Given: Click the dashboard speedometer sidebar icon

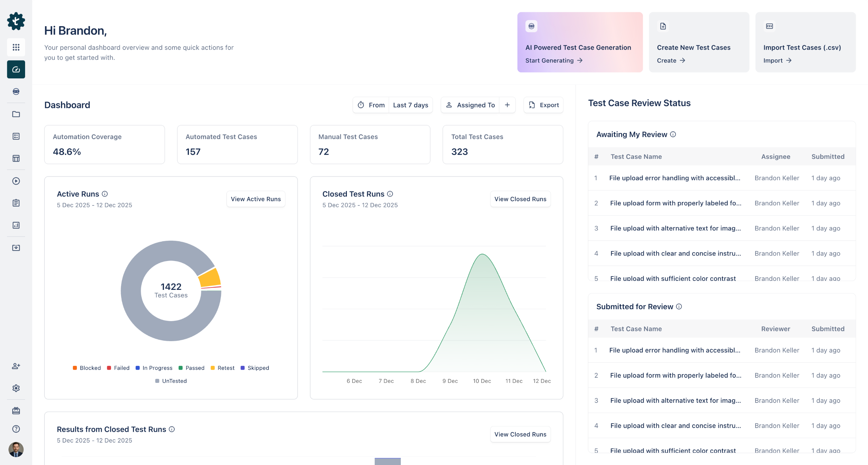Looking at the screenshot, I should click(16, 70).
